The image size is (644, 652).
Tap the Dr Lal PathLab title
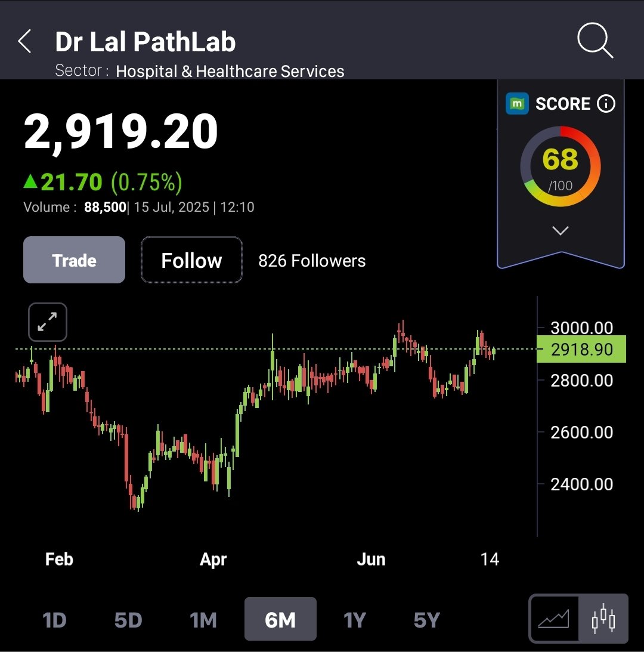[x=145, y=42]
